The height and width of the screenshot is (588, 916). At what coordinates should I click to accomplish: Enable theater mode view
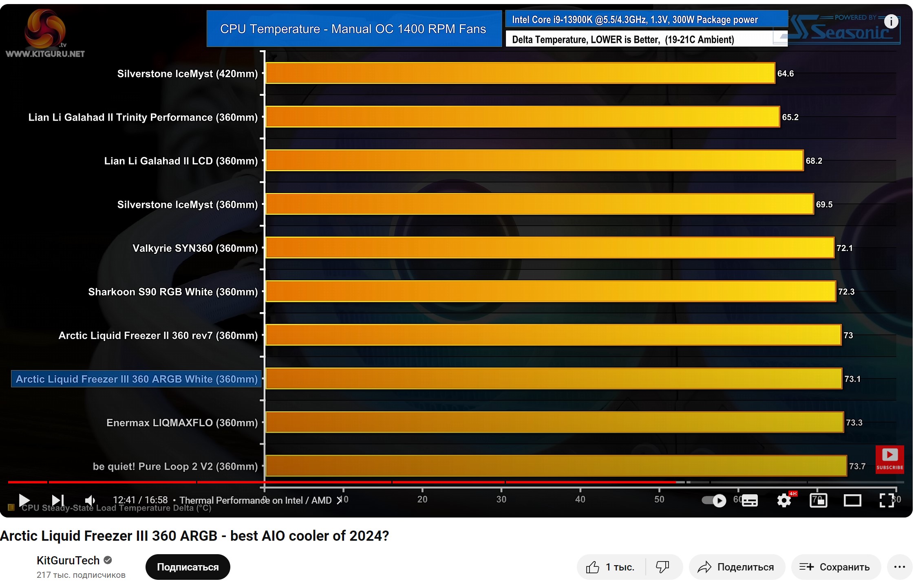coord(852,500)
